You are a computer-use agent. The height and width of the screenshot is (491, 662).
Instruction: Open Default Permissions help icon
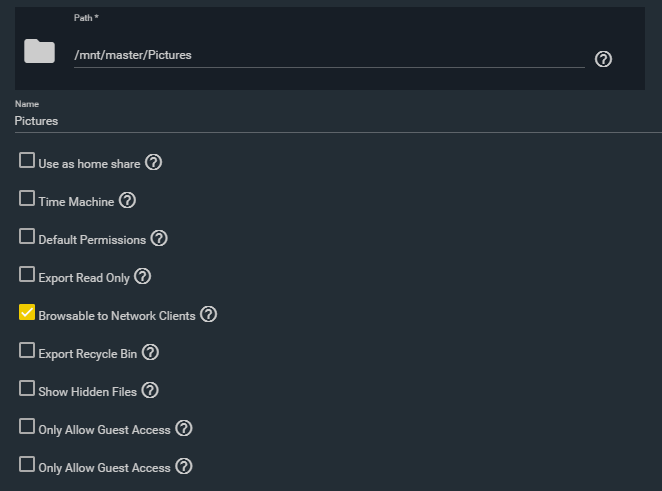tap(159, 239)
